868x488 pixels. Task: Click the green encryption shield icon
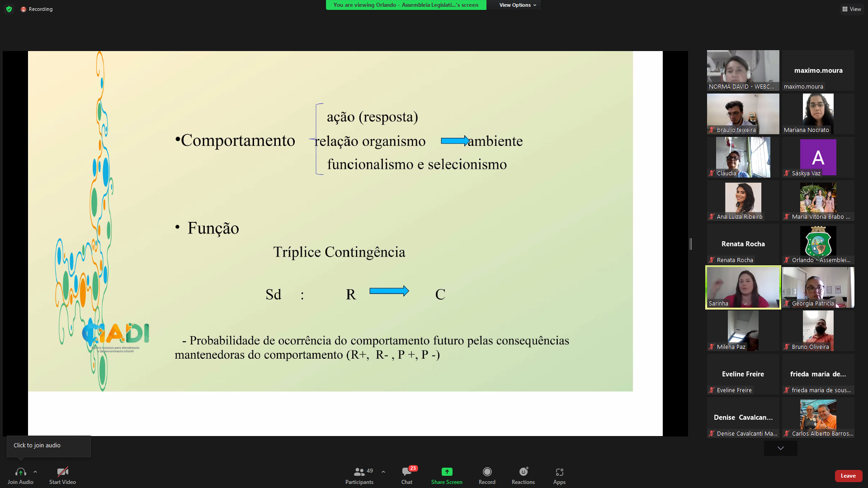[x=9, y=9]
